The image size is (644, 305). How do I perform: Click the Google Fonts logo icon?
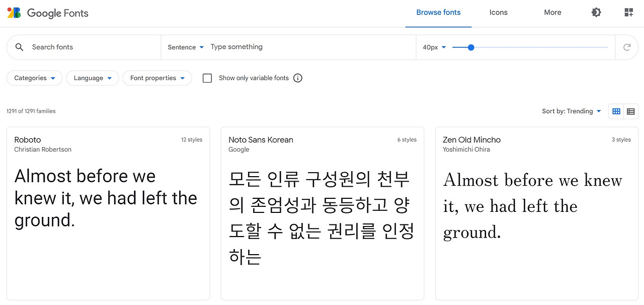pos(14,13)
